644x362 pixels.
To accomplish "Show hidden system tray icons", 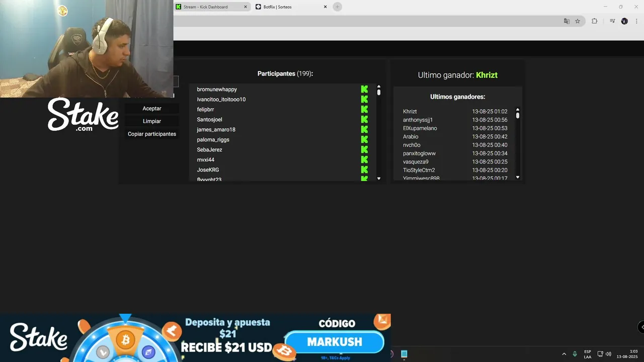I will click(564, 354).
